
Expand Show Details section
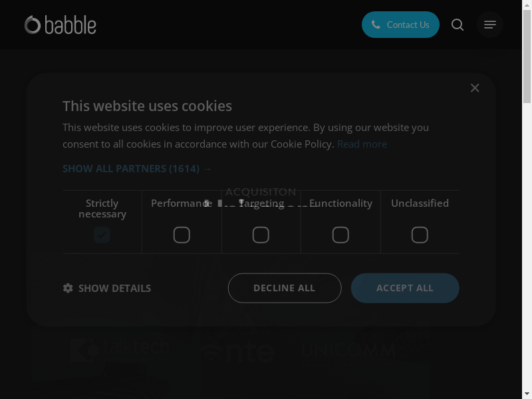point(114,288)
